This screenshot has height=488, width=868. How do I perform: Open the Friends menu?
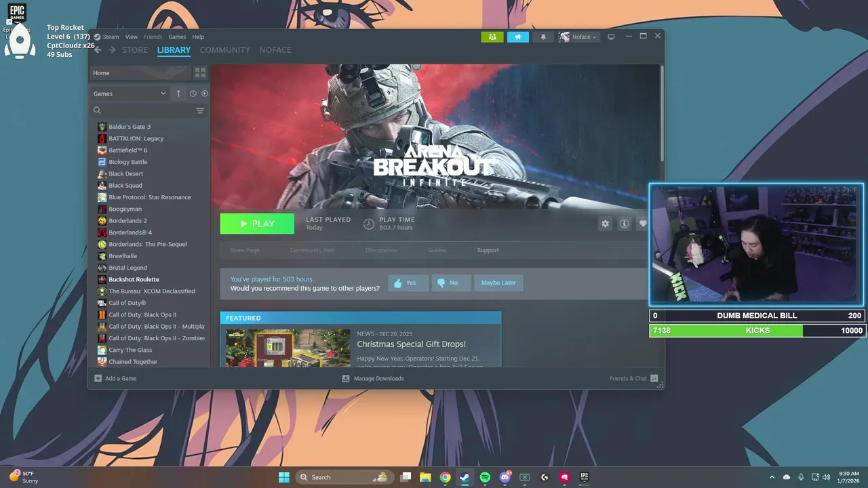[x=153, y=37]
